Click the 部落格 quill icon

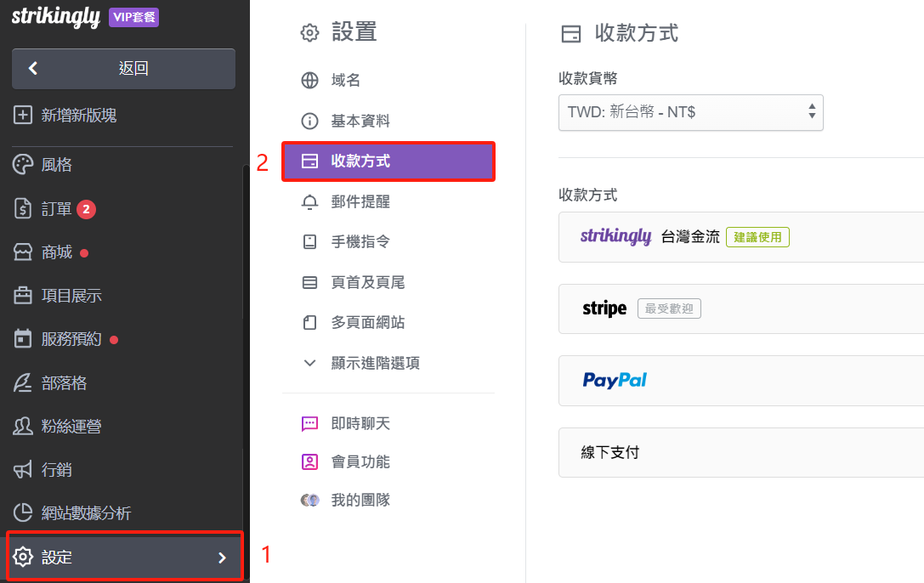point(23,382)
